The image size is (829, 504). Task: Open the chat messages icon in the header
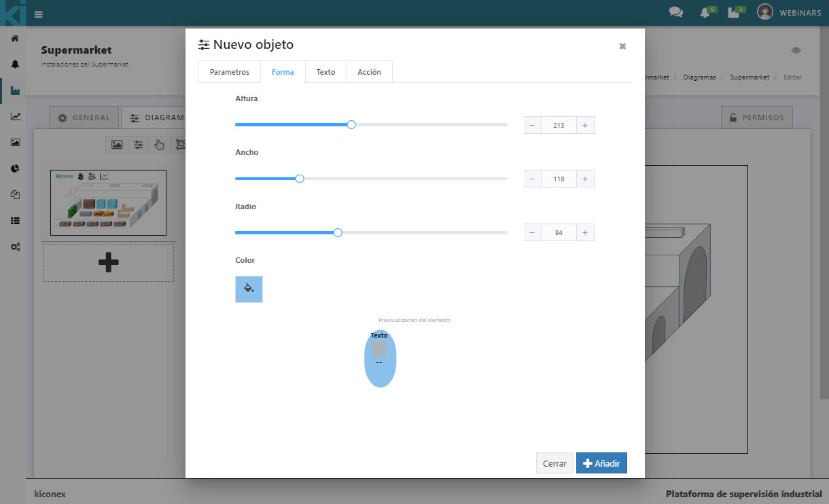(x=675, y=13)
